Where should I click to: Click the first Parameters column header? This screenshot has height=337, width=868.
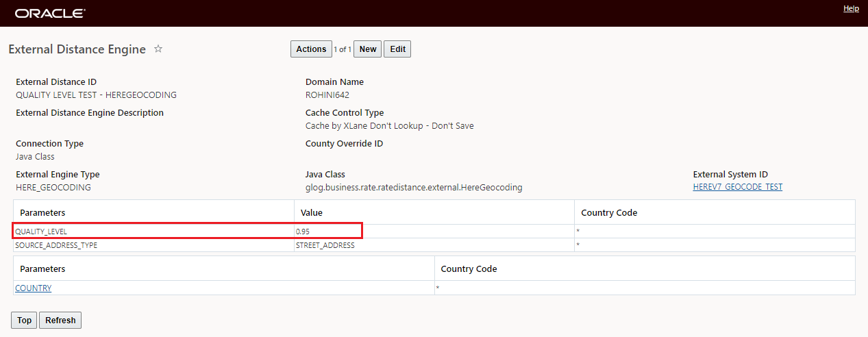click(x=42, y=213)
